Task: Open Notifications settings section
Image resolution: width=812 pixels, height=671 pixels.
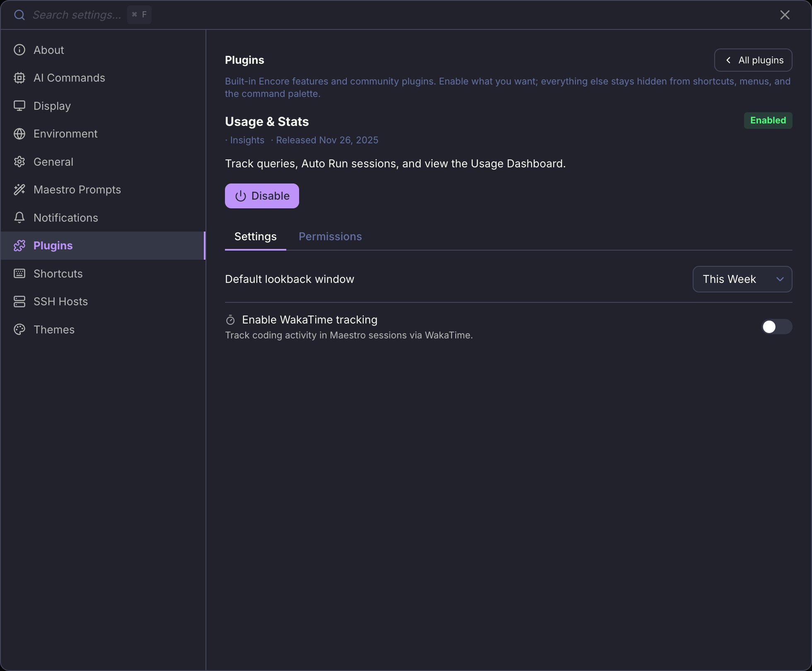Action: (x=103, y=217)
